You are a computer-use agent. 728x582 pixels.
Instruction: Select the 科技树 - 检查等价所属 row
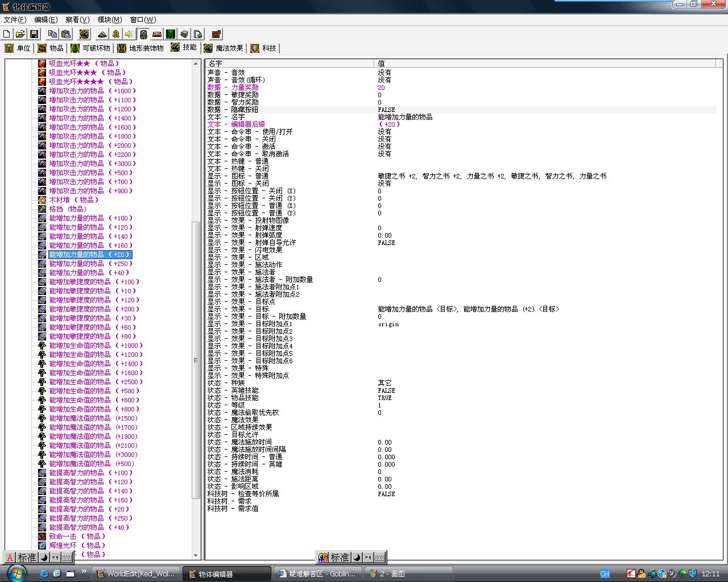point(461,494)
